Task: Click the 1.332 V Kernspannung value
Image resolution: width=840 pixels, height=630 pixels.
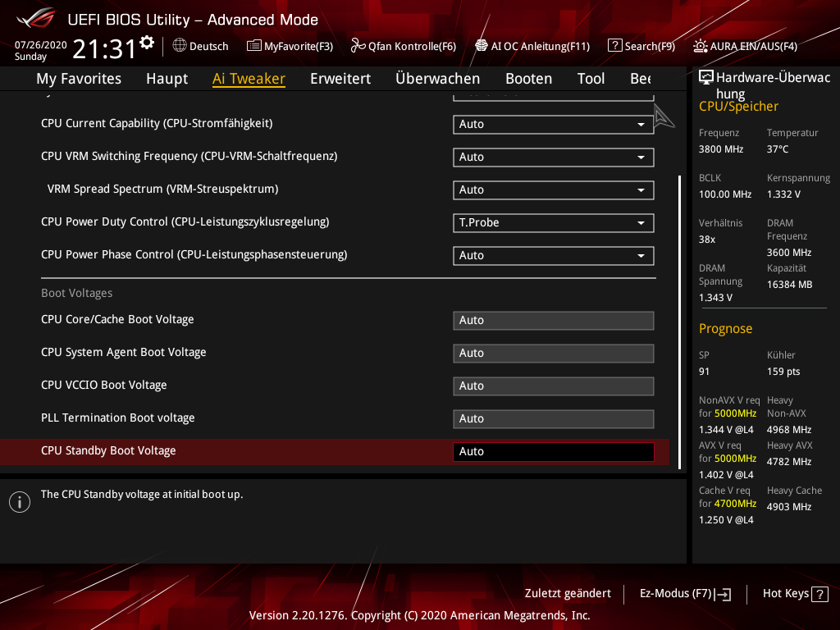Action: coord(783,194)
